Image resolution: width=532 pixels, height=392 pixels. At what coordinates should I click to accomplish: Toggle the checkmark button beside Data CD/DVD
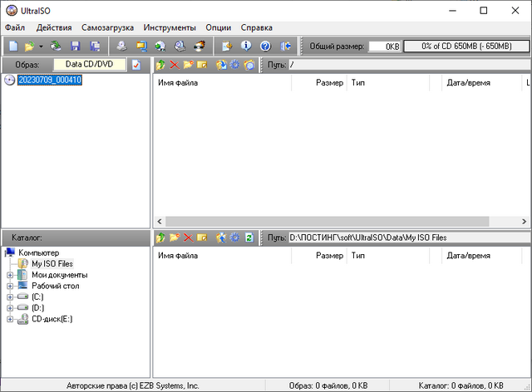click(x=136, y=65)
